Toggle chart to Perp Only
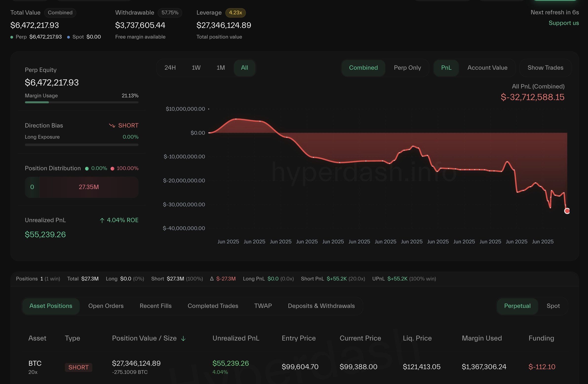Viewport: 588px width, 384px height. click(x=407, y=68)
